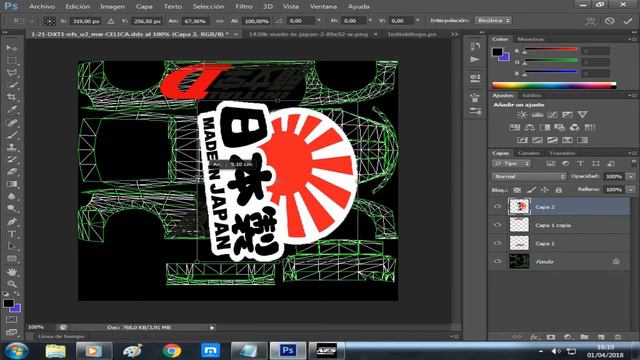The image size is (640, 360).
Task: Create a new group folder icon
Action: [x=584, y=337]
